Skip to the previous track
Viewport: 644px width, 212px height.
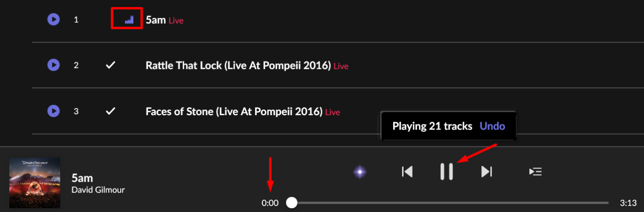click(407, 171)
